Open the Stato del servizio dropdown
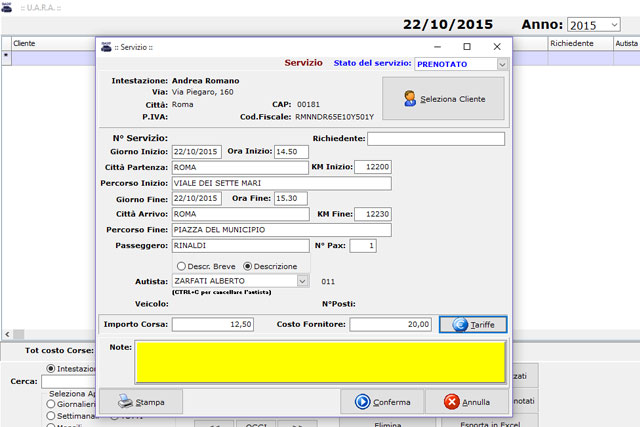Image resolution: width=640 pixels, height=427 pixels. (x=502, y=64)
